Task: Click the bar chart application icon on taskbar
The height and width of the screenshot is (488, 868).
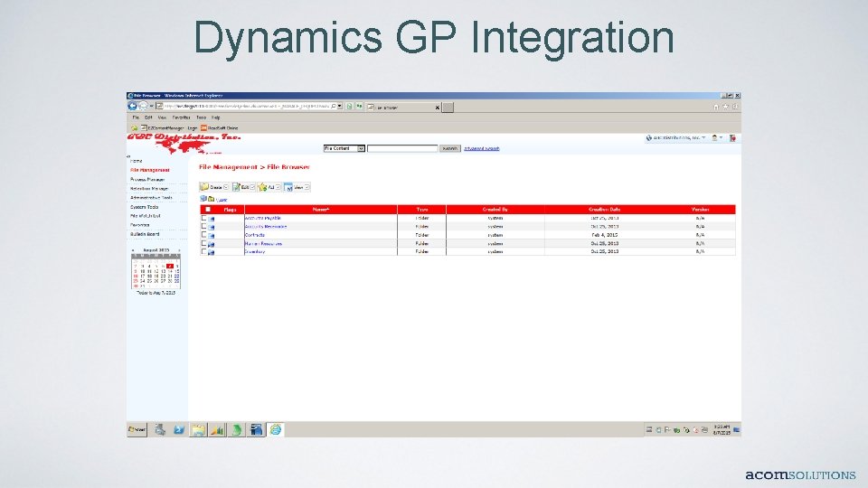Action: (x=218, y=429)
